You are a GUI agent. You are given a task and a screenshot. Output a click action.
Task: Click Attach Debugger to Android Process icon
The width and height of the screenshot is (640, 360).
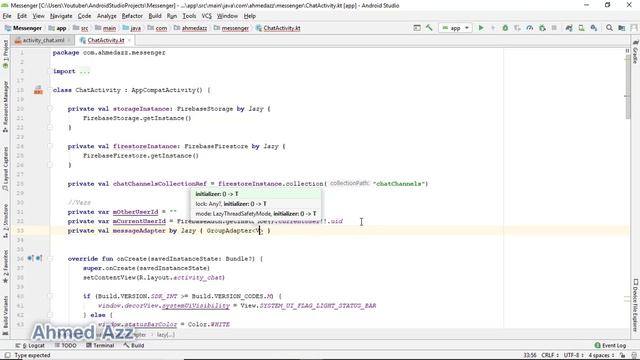[x=542, y=28]
